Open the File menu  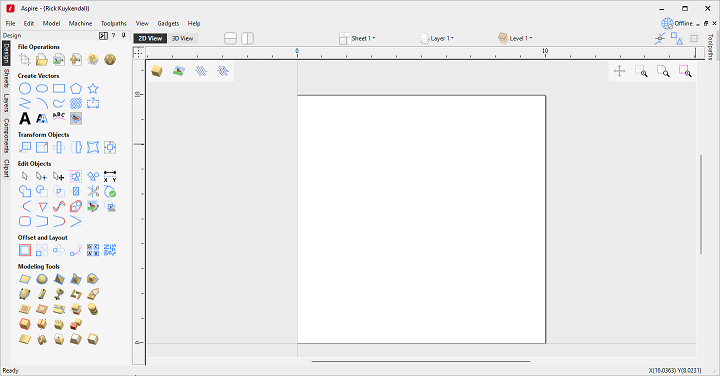click(x=11, y=23)
